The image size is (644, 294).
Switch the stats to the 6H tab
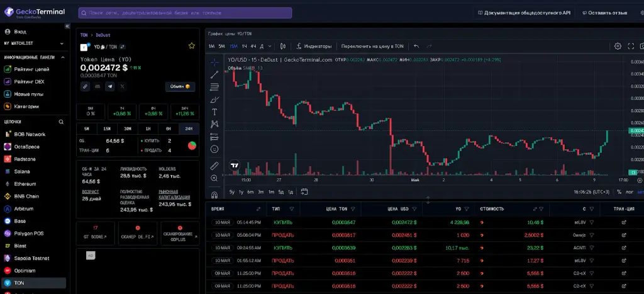click(169, 128)
